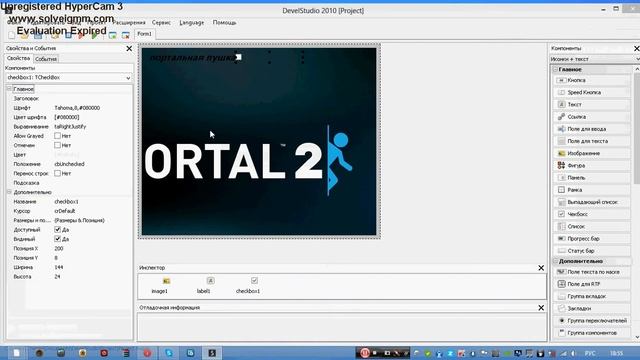Pick the Рамка frame component

click(x=591, y=190)
